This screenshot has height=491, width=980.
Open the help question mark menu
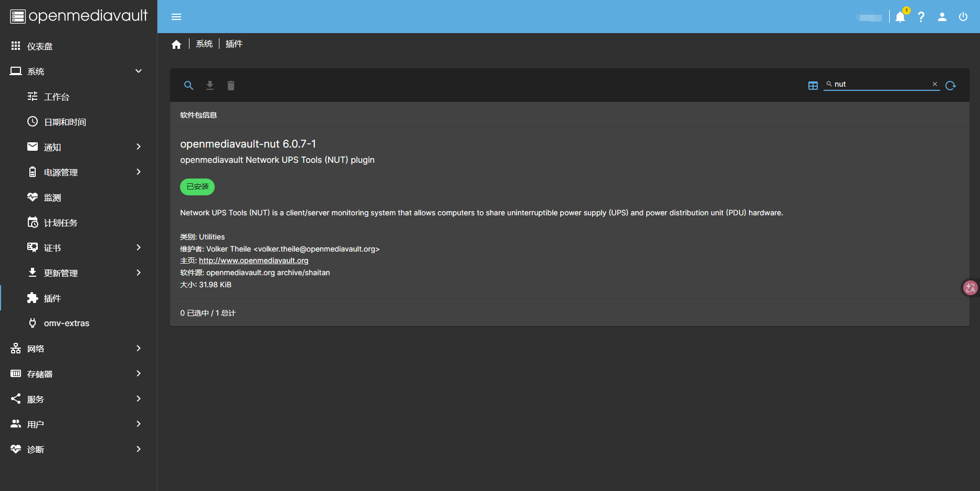click(921, 17)
